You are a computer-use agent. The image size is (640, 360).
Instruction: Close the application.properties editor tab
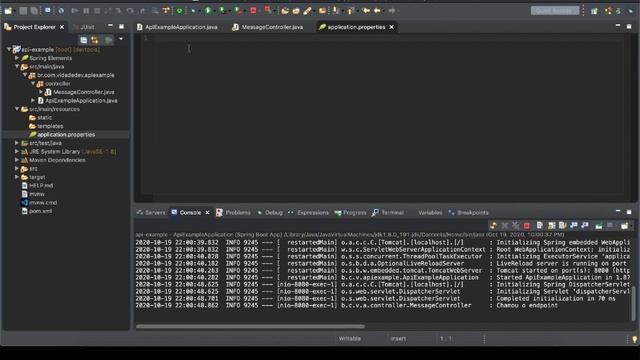[x=391, y=27]
